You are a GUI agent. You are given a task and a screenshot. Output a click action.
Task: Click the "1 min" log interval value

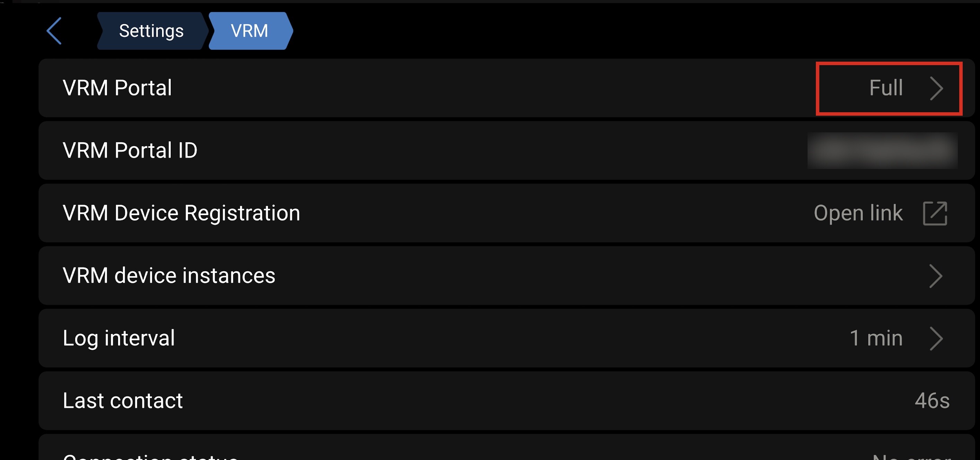click(x=876, y=338)
